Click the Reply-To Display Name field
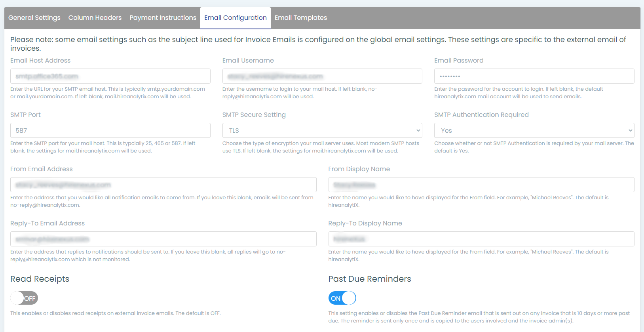 coord(481,239)
